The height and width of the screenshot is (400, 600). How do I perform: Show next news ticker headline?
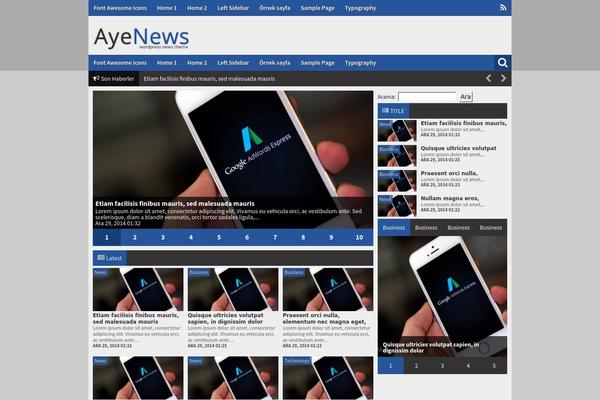point(503,78)
